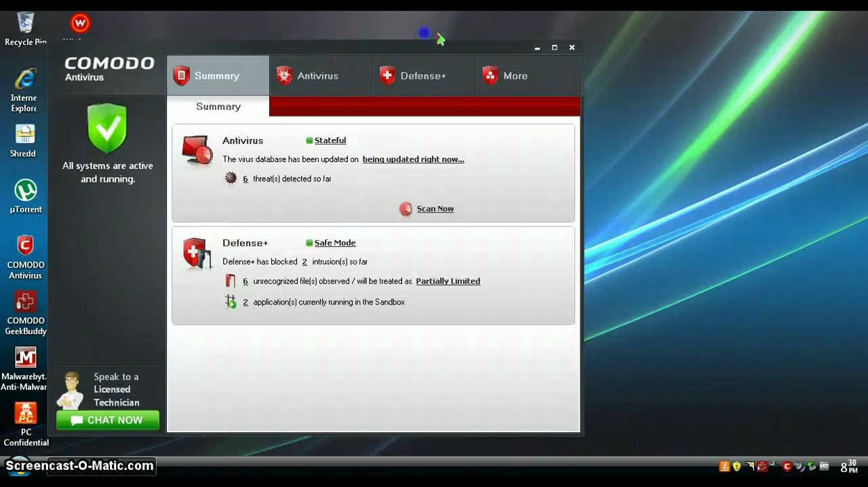The width and height of the screenshot is (868, 487).
Task: Click the More tab icon
Action: pos(490,75)
